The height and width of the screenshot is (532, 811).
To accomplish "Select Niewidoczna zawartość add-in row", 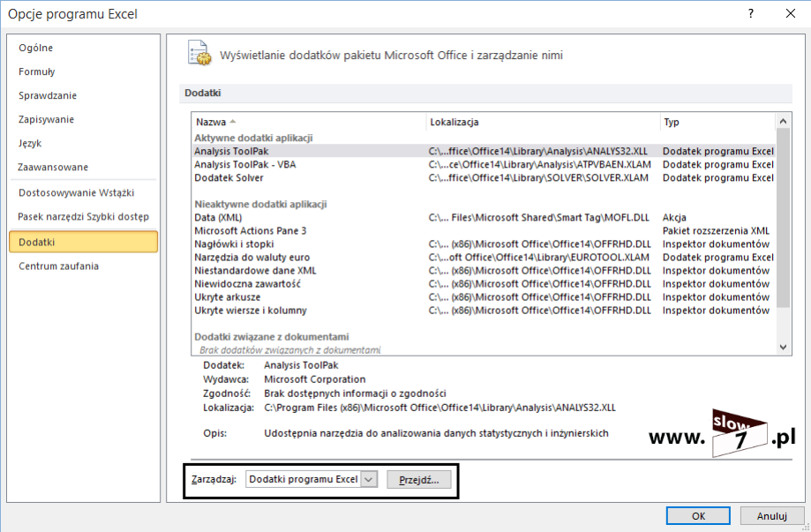I will coord(483,284).
